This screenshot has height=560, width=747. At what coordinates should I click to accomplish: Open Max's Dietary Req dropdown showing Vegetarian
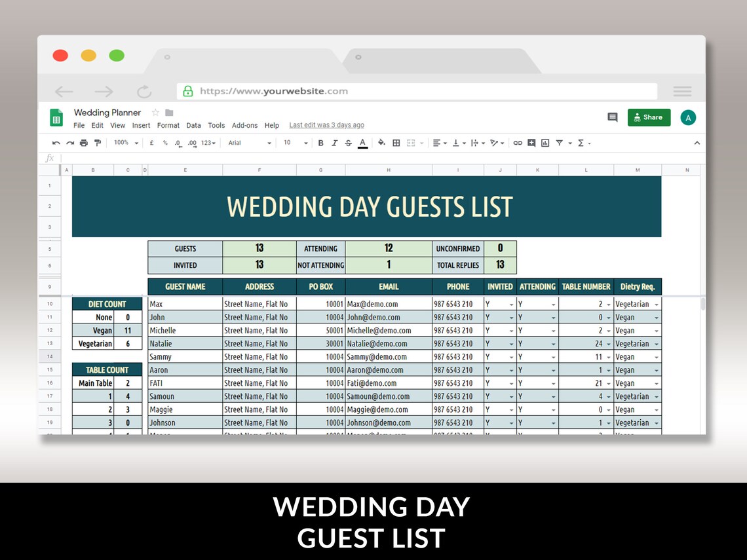[x=657, y=304]
